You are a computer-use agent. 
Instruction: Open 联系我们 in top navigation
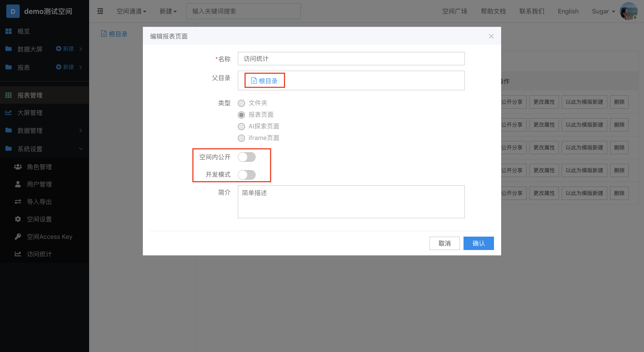(x=532, y=11)
